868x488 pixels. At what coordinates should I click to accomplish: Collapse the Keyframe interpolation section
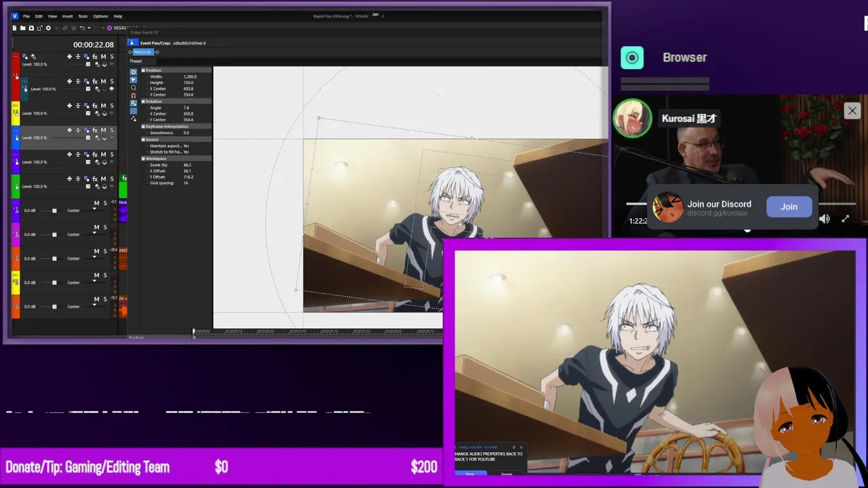coord(143,127)
